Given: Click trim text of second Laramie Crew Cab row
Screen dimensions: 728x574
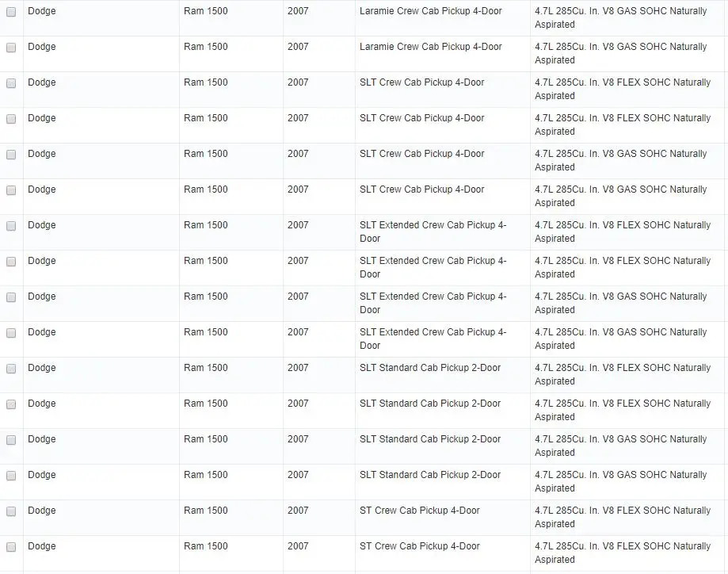Looking at the screenshot, I should pos(430,47).
